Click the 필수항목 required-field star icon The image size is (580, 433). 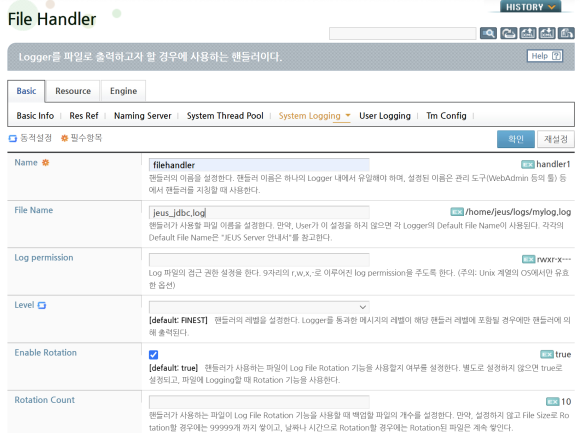64,138
